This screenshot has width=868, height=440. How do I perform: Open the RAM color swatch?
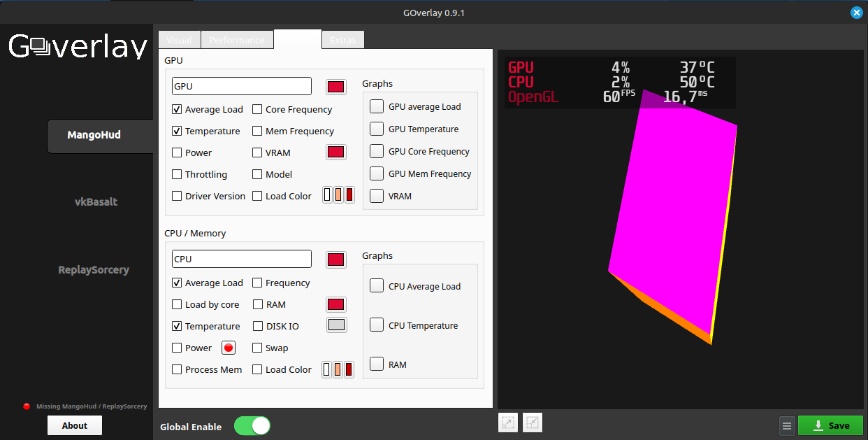click(336, 304)
